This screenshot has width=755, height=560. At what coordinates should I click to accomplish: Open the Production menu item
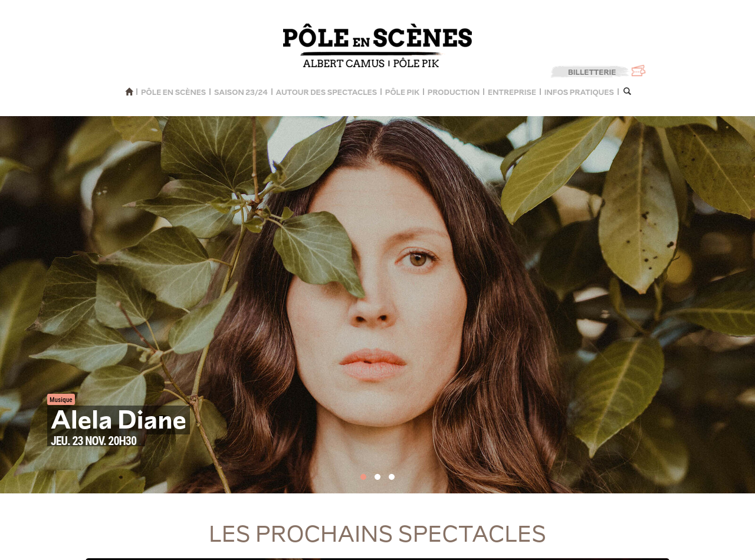tap(454, 92)
